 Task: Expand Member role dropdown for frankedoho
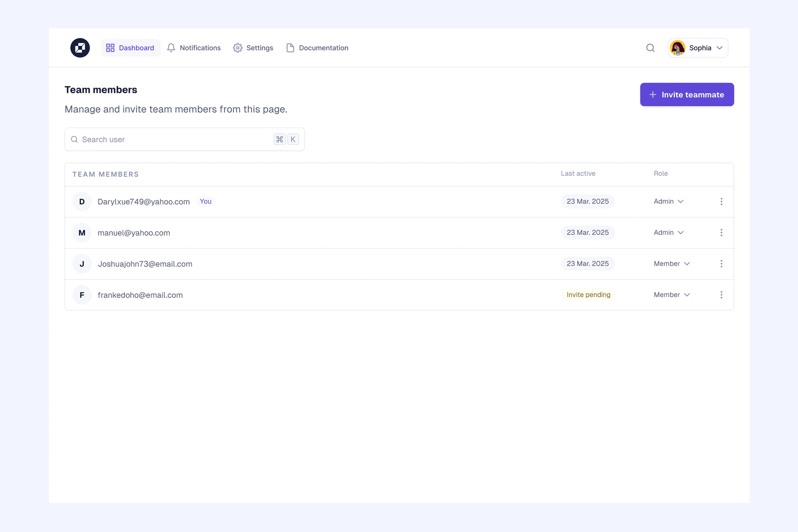point(672,295)
